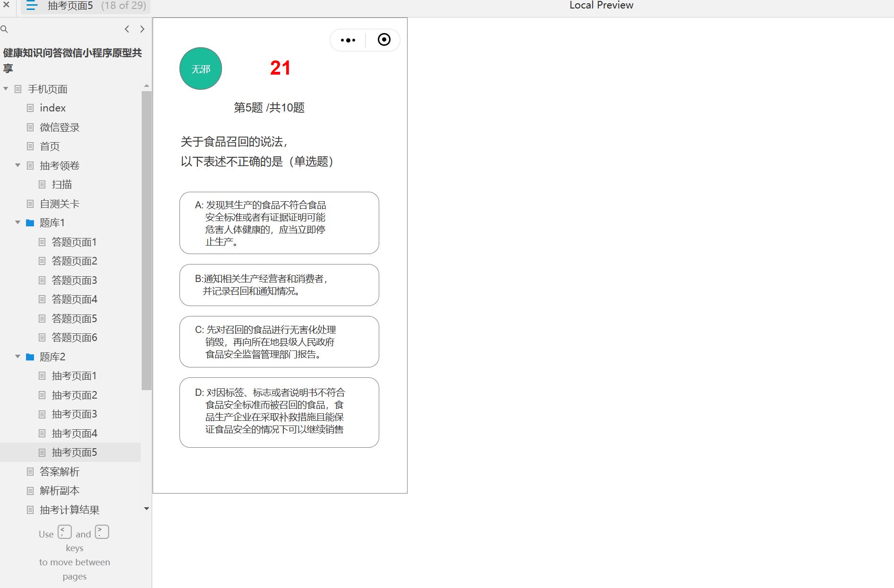The image size is (894, 588).
Task: Select the highlighted 抽考页面5 page
Action: point(74,452)
